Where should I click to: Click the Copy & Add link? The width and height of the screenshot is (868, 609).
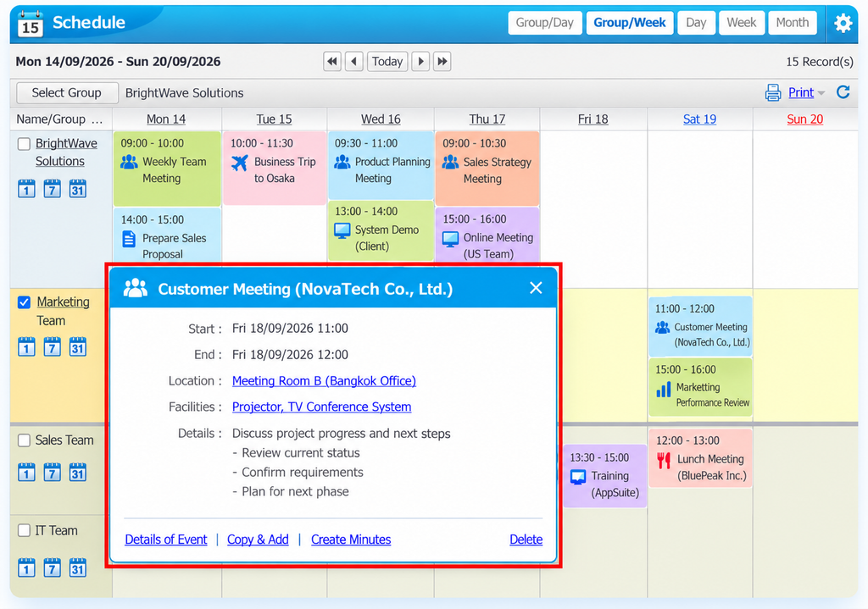258,540
